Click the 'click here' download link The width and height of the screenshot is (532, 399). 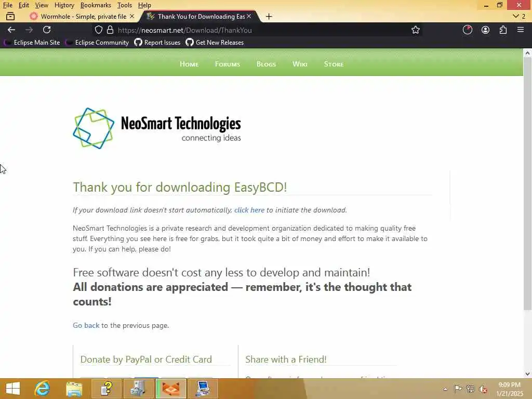(249, 210)
